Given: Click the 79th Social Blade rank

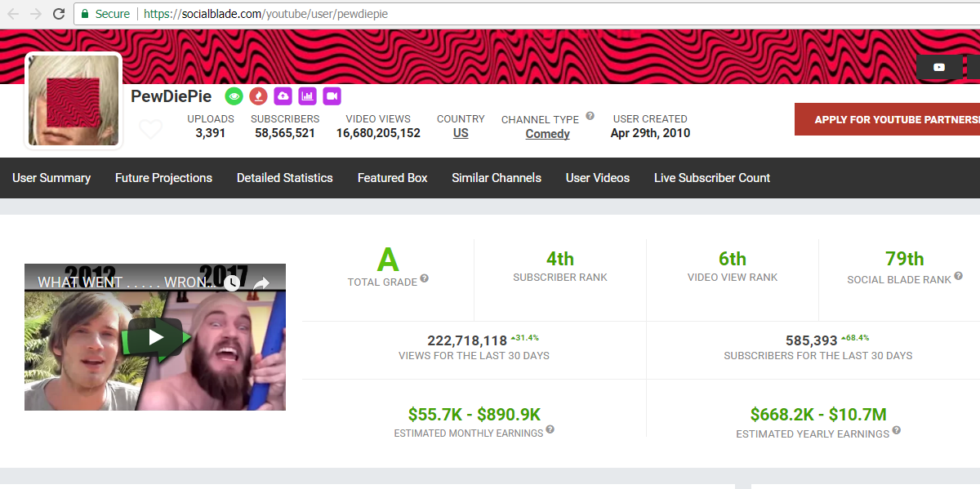Looking at the screenshot, I should 905,259.
